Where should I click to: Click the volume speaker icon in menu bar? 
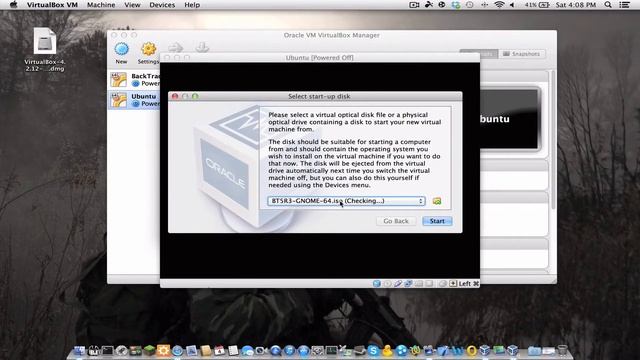[x=512, y=5]
